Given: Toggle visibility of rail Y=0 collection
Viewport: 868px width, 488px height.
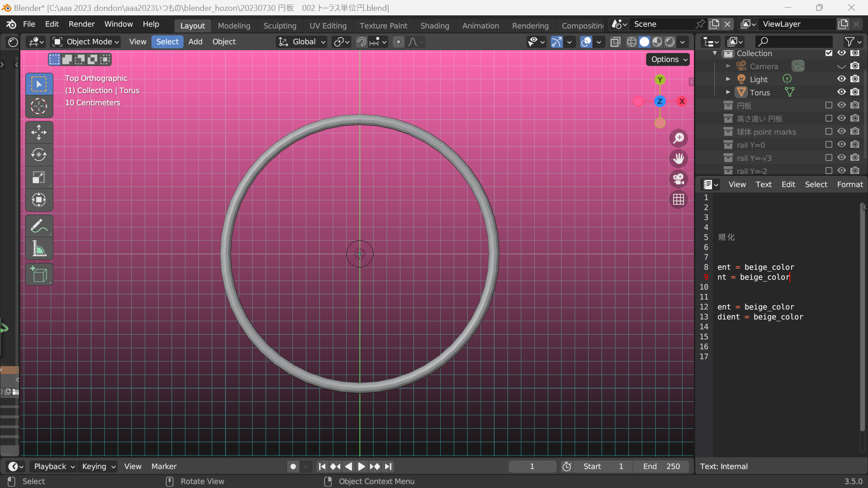Looking at the screenshot, I should pos(841,145).
